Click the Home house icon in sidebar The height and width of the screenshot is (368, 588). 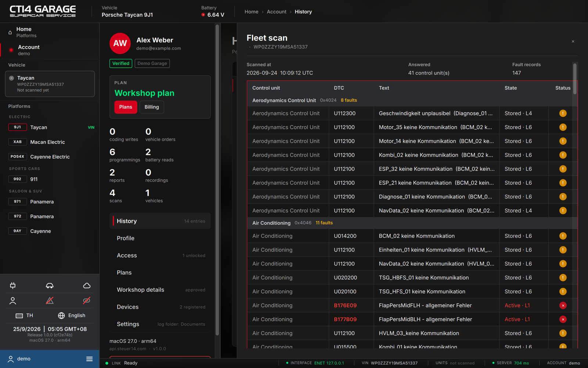coord(10,32)
